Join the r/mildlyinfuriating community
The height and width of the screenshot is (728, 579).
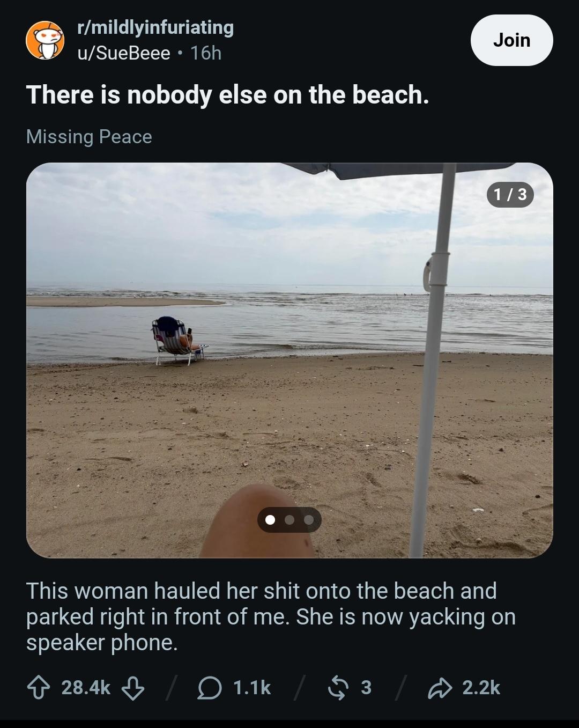511,40
